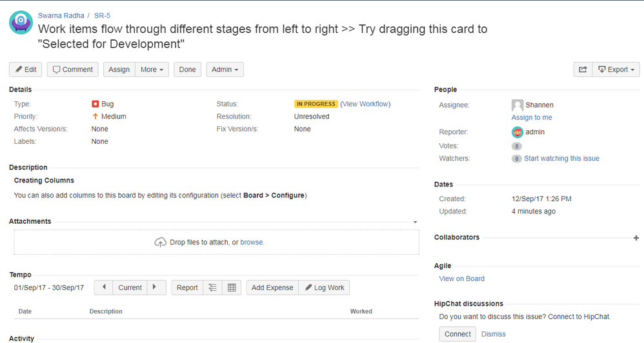
Task: Open the More actions dropdown
Action: [152, 70]
